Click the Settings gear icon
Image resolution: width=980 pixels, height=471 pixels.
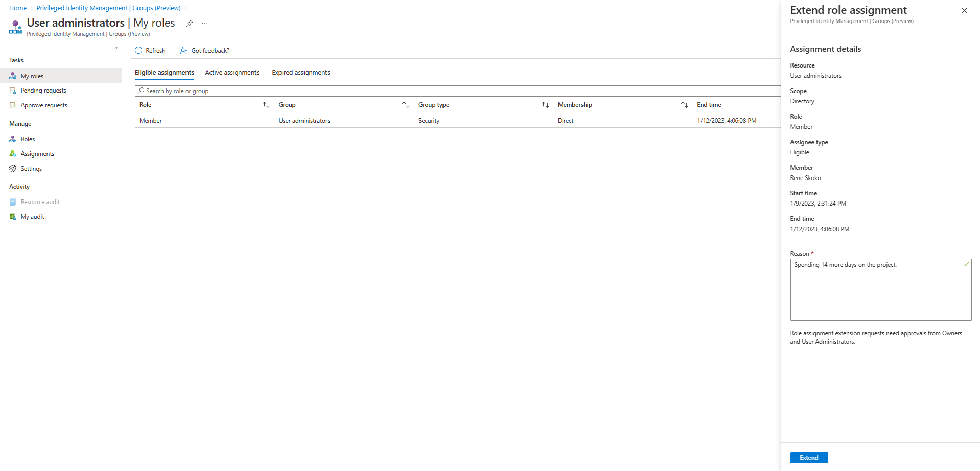[13, 169]
